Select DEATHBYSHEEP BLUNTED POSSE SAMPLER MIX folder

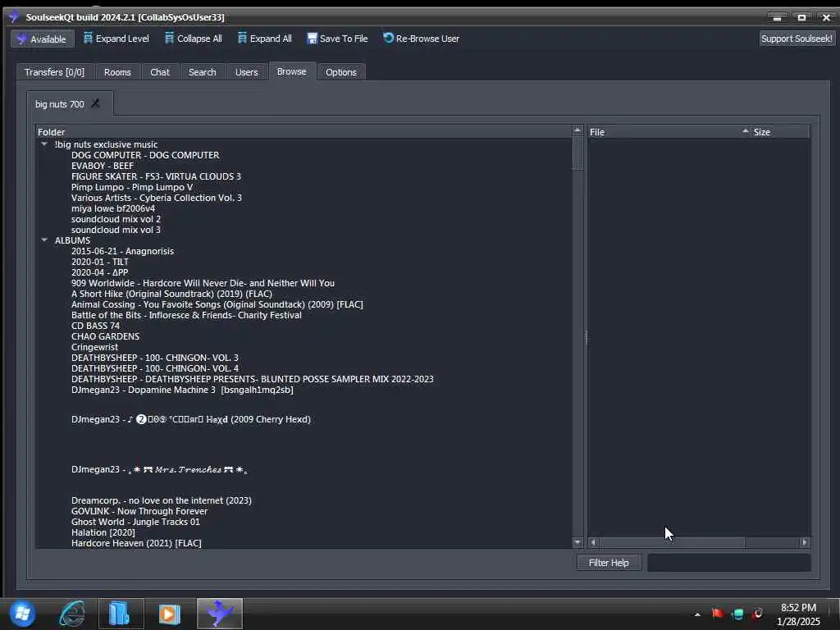coord(253,379)
